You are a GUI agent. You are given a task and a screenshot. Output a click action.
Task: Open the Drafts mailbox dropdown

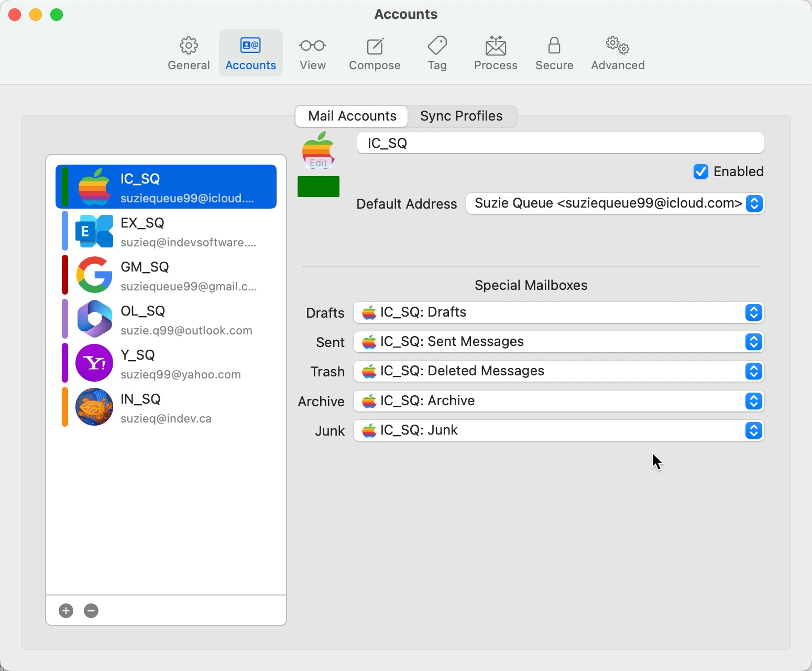coord(558,312)
